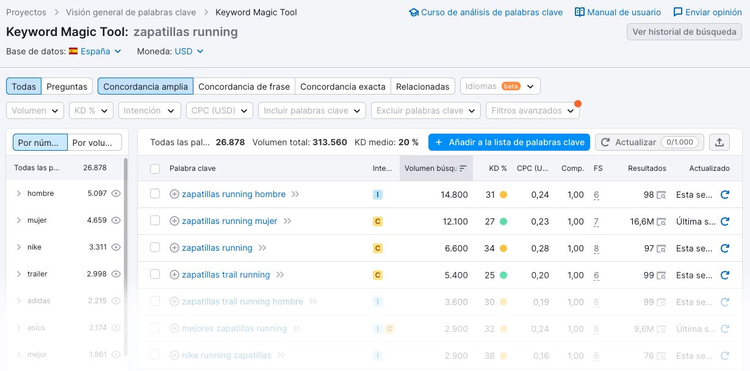Toggle eye icon for nike group
The width and height of the screenshot is (750, 371).
(116, 247)
